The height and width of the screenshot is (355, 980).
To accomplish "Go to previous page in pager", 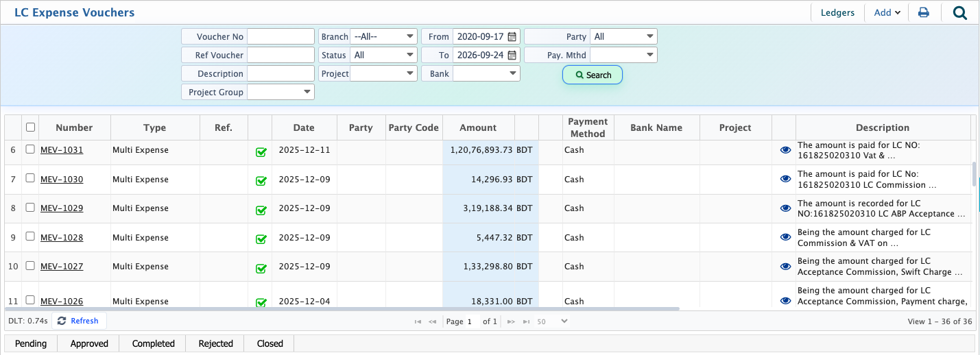I will pyautogui.click(x=433, y=321).
